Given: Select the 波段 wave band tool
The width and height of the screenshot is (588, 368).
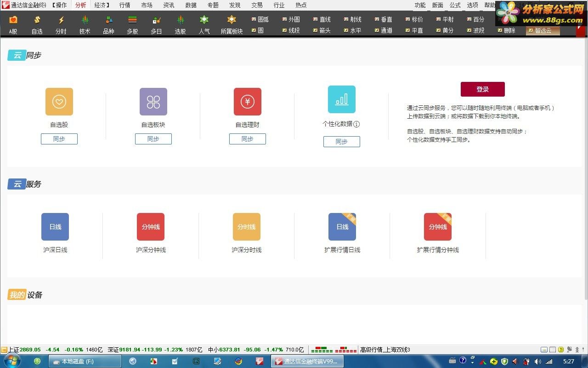Looking at the screenshot, I should click(475, 30).
